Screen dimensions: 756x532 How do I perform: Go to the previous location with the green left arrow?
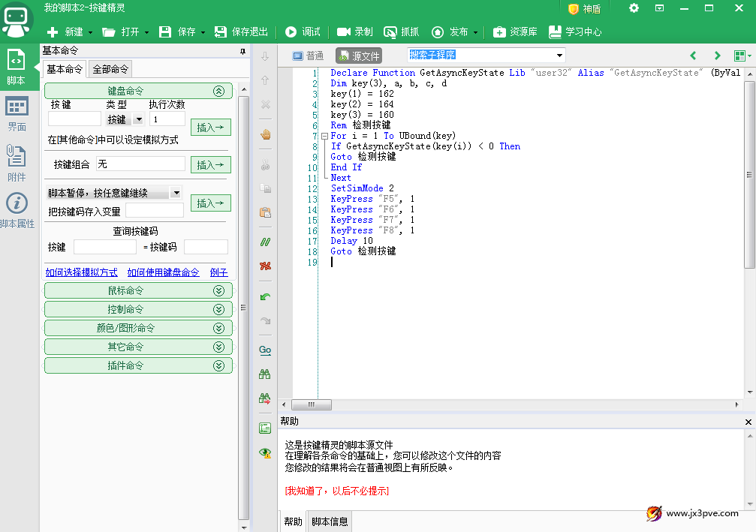(x=694, y=56)
